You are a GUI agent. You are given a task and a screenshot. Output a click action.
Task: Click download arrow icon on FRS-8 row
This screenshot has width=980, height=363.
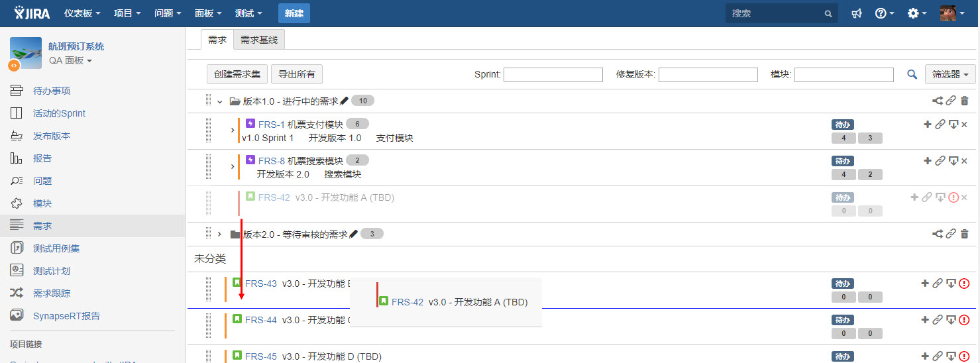click(x=953, y=161)
